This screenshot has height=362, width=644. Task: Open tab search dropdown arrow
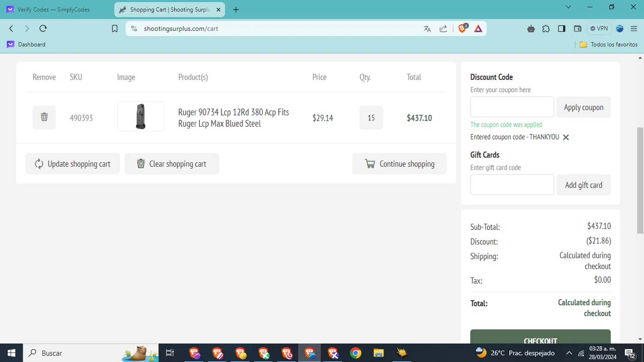(x=568, y=7)
